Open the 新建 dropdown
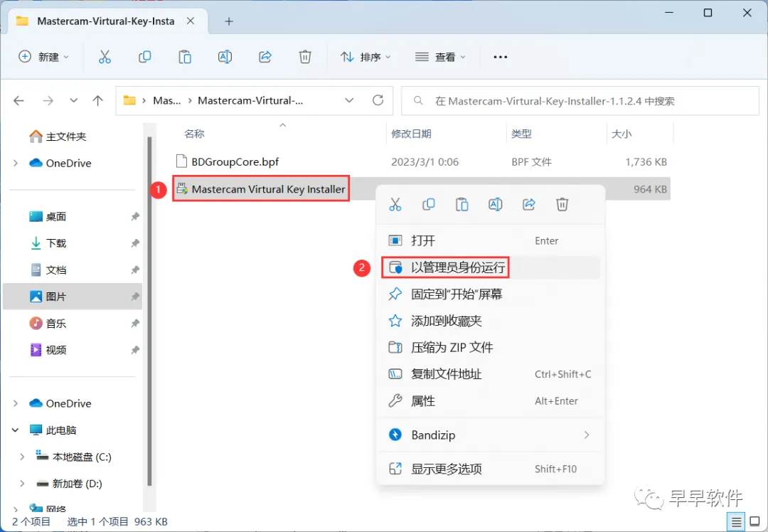768x532 pixels. [43, 57]
